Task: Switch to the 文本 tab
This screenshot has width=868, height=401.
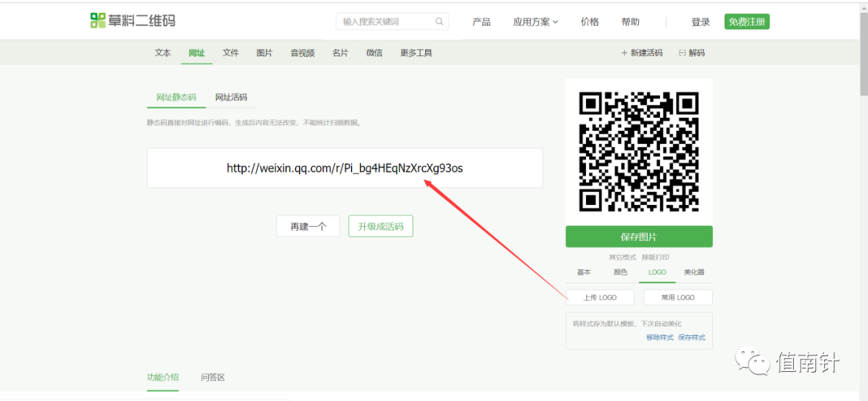Action: [162, 53]
